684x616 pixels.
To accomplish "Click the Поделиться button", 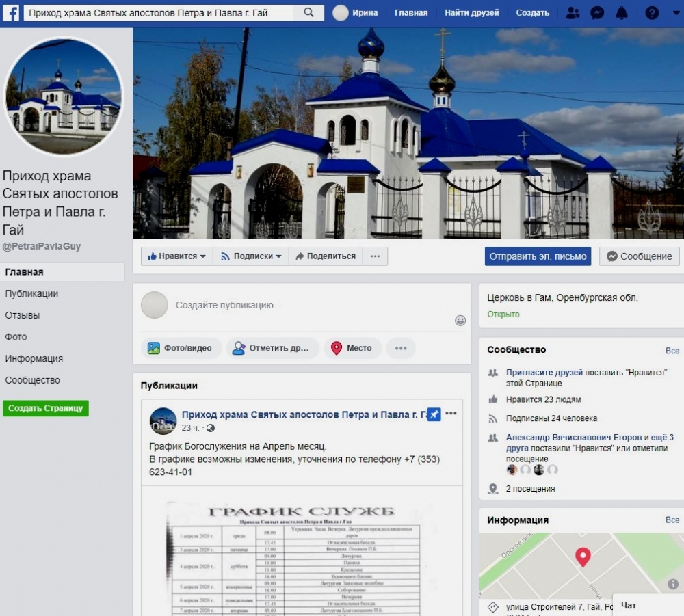I will point(326,256).
